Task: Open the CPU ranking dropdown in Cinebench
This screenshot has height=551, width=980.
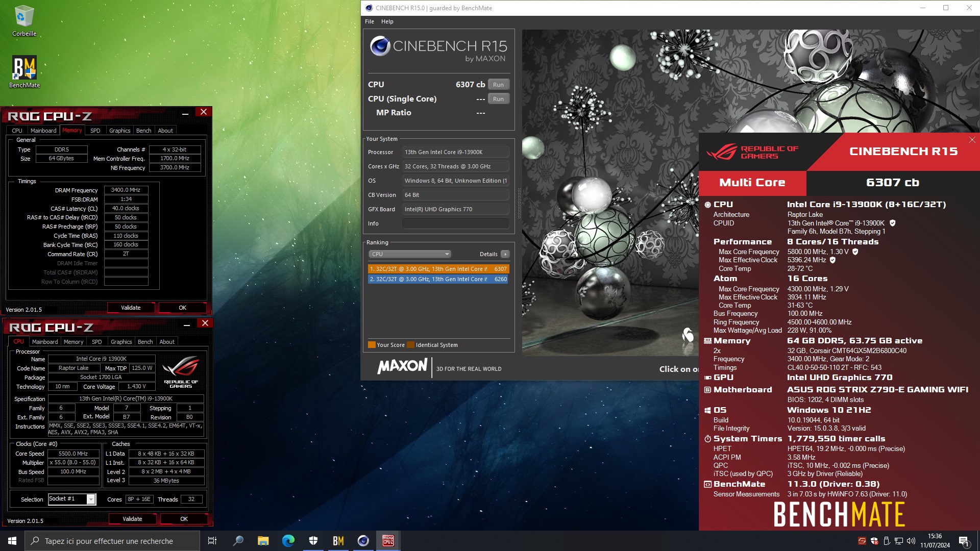Action: coord(409,254)
